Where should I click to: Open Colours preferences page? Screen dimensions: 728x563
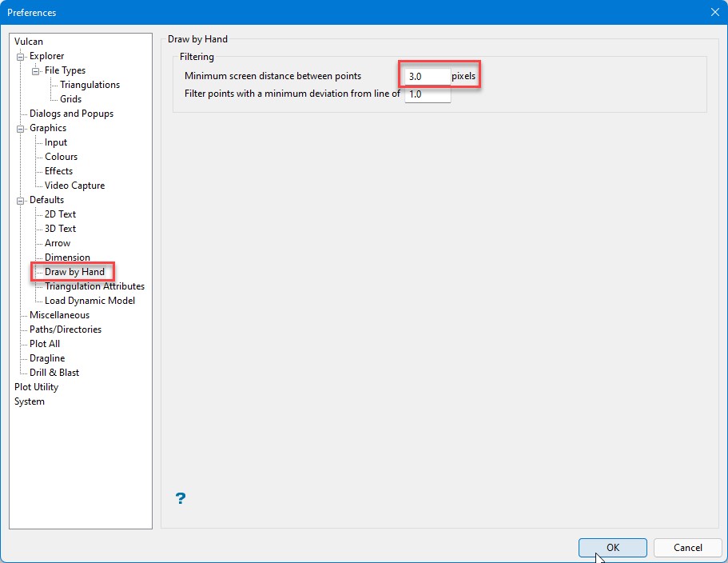click(61, 157)
